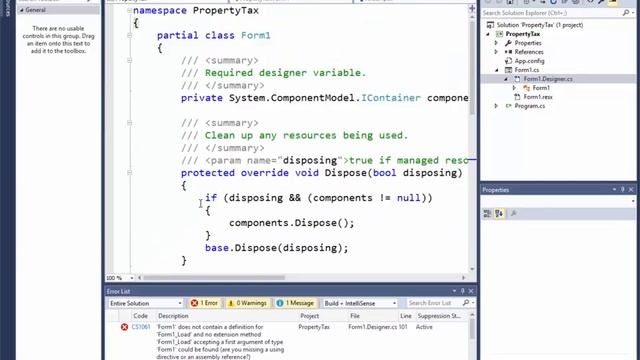The height and width of the screenshot is (360, 640).
Task: Open the CS1061 error code link
Action: click(x=141, y=327)
